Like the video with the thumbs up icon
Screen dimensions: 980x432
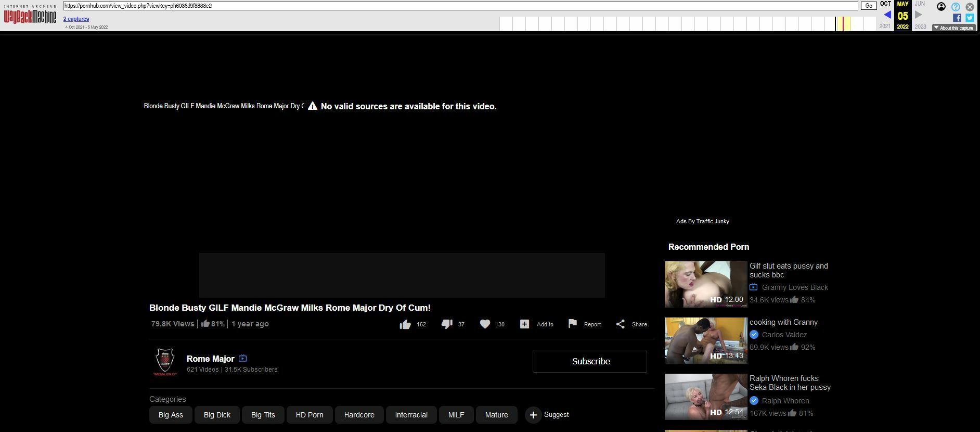click(405, 324)
